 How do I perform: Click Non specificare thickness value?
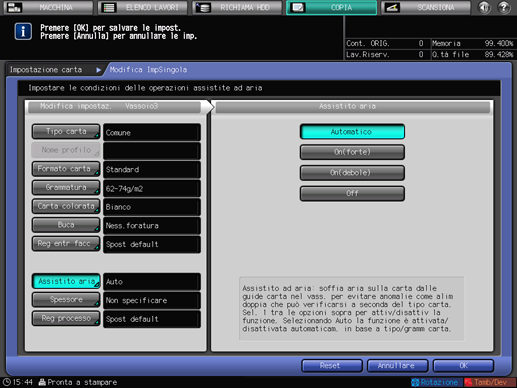[152, 300]
